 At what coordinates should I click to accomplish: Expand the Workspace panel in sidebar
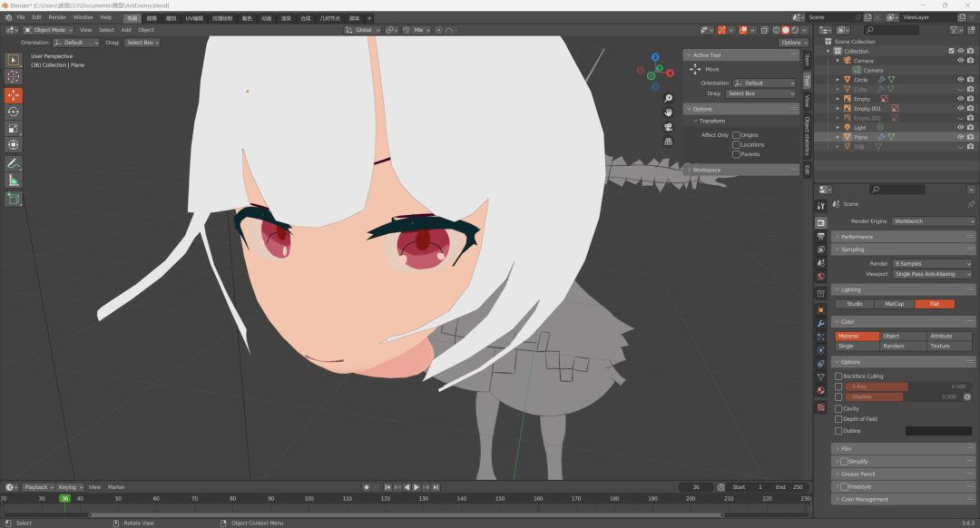[x=742, y=170]
